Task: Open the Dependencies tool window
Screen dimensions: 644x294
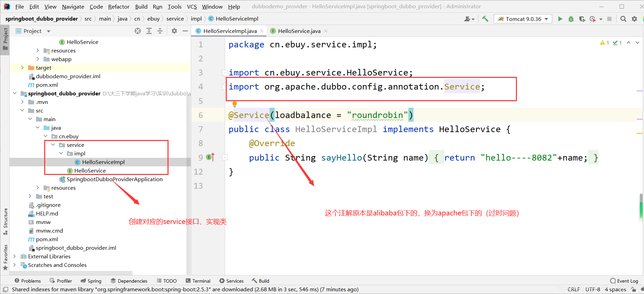Action: [129, 281]
